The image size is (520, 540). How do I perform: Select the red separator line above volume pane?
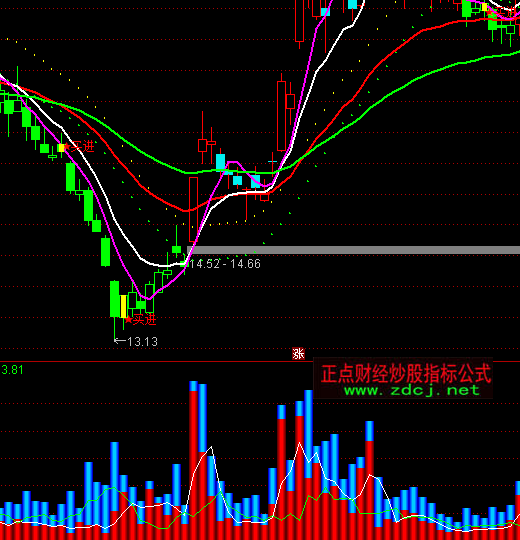pos(260,362)
